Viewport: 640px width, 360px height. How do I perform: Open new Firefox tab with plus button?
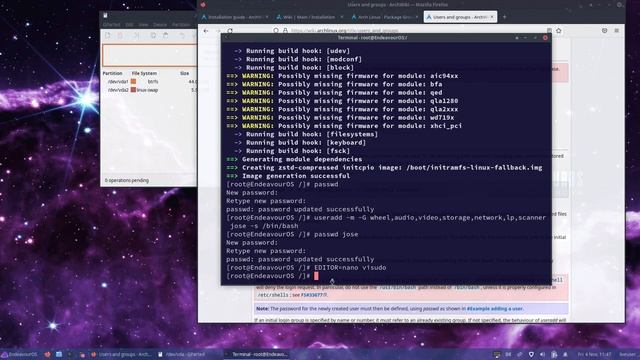pos(504,17)
